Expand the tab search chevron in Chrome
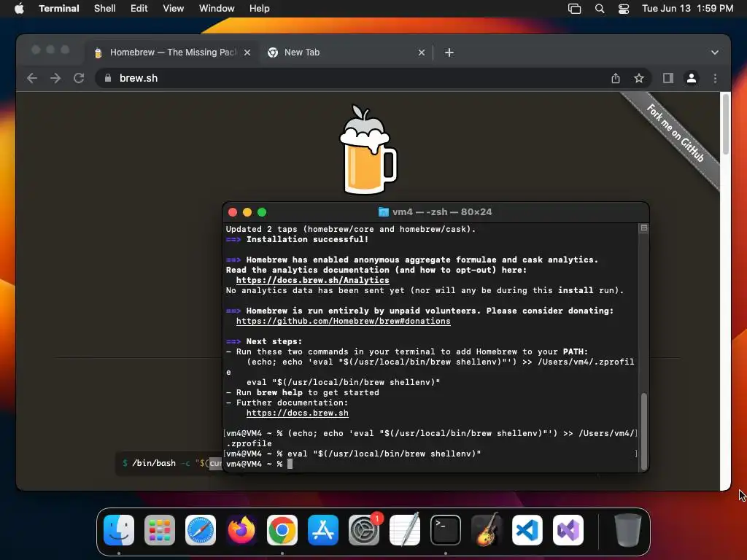 coord(715,52)
